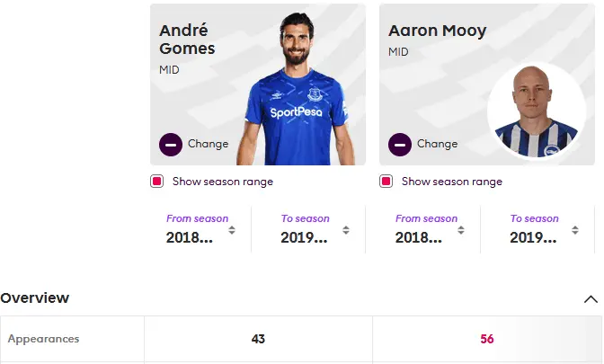The height and width of the screenshot is (364, 604).
Task: Click minus icon on Aaron Mooy card
Action: click(400, 144)
